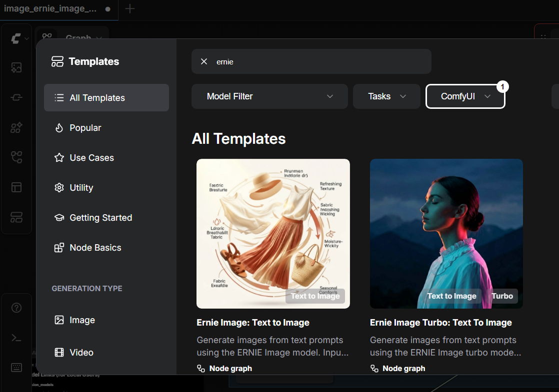
Task: Open the Model Filter dropdown
Action: [x=269, y=96]
